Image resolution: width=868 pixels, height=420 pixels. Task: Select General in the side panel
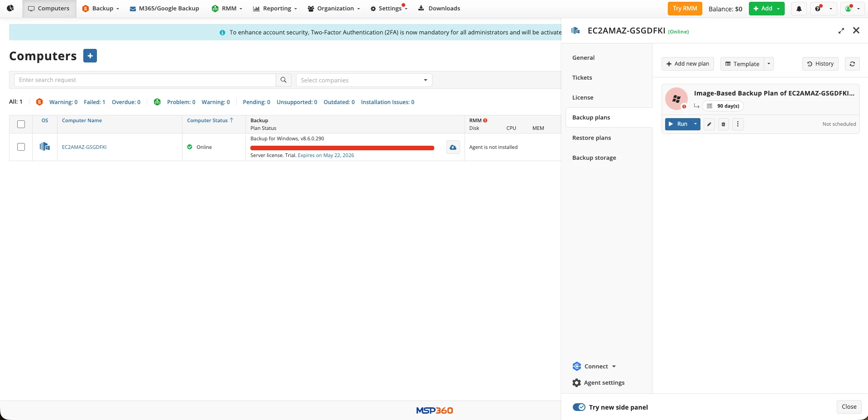(x=583, y=57)
